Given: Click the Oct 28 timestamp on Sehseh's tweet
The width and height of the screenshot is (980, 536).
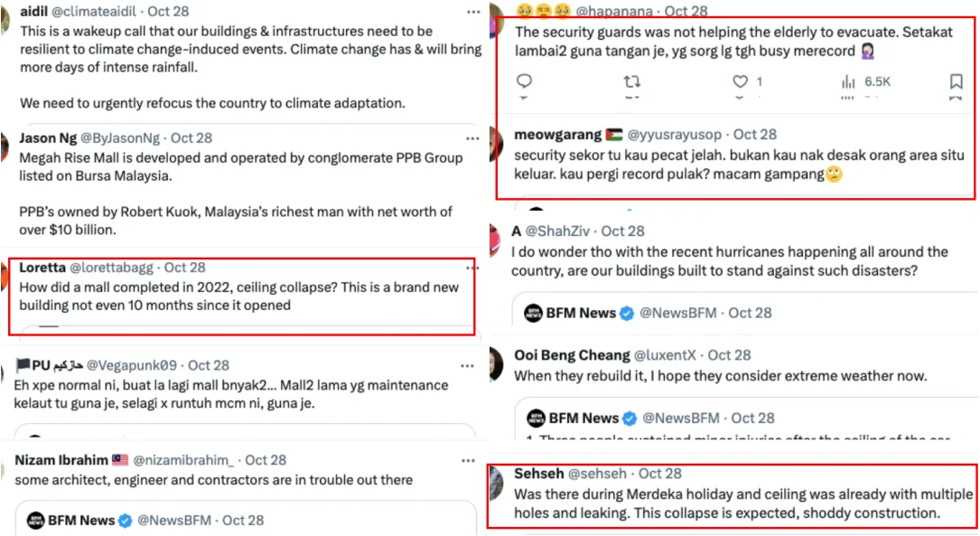Looking at the screenshot, I should (x=660, y=474).
